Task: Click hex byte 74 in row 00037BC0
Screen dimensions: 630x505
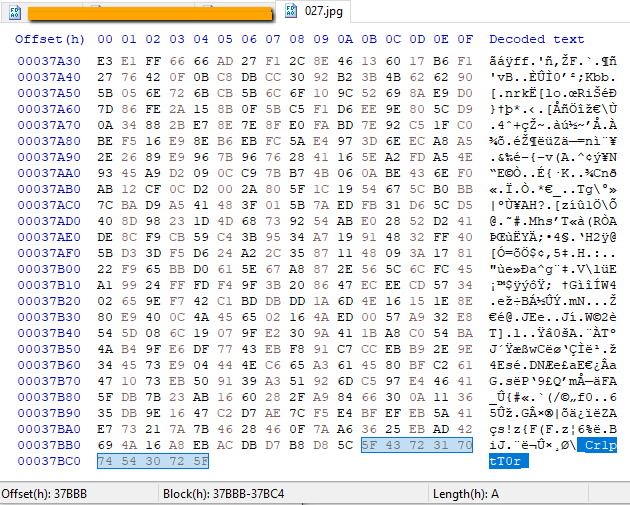Action: pos(105,461)
